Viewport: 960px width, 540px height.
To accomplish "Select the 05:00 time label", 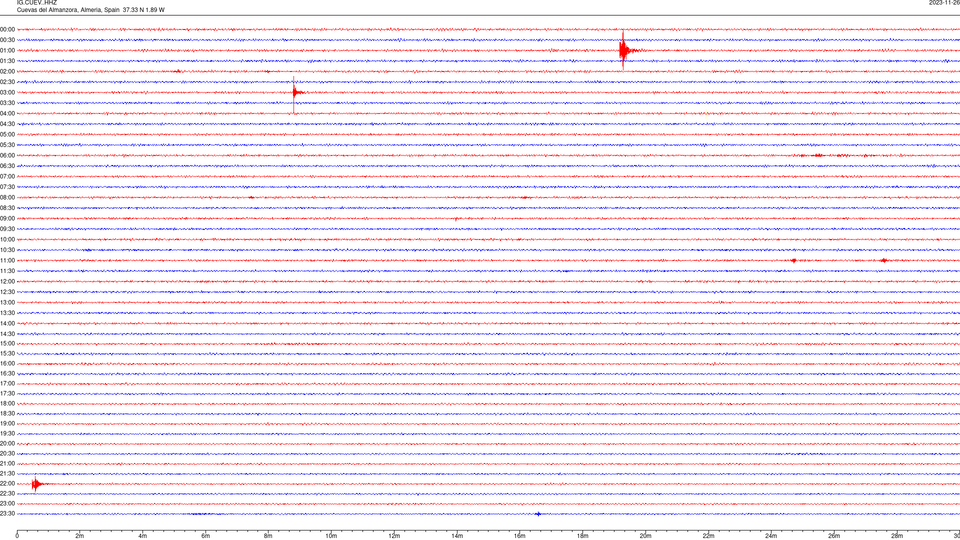I will 7,135.
